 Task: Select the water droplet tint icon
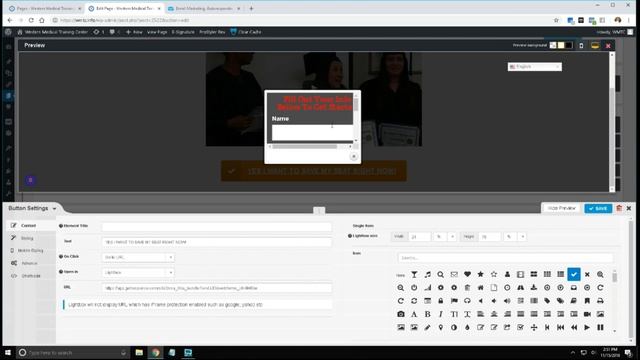pyautogui.click(x=467, y=327)
